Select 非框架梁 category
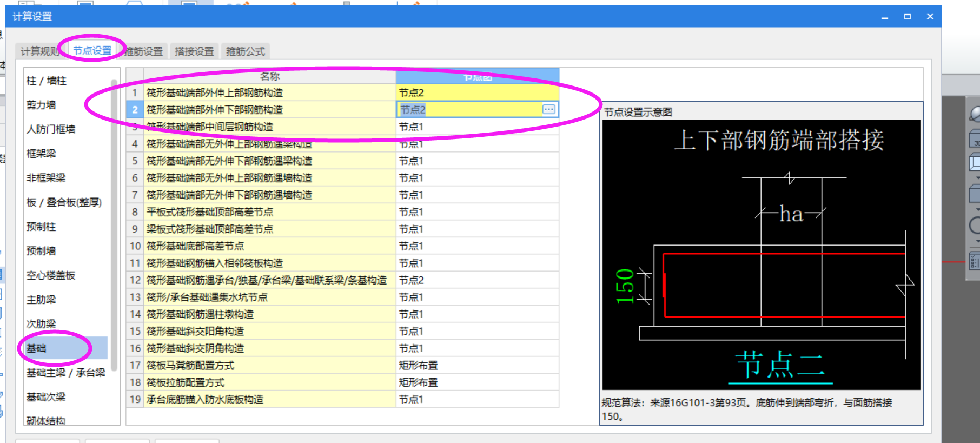Viewport: 980px width, 443px height. [x=46, y=178]
